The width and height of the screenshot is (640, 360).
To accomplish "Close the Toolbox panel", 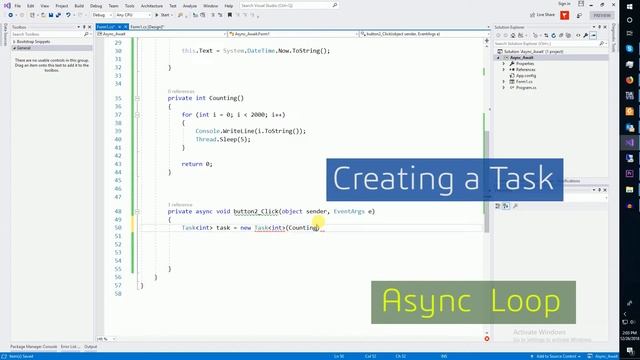I will tap(89, 27).
